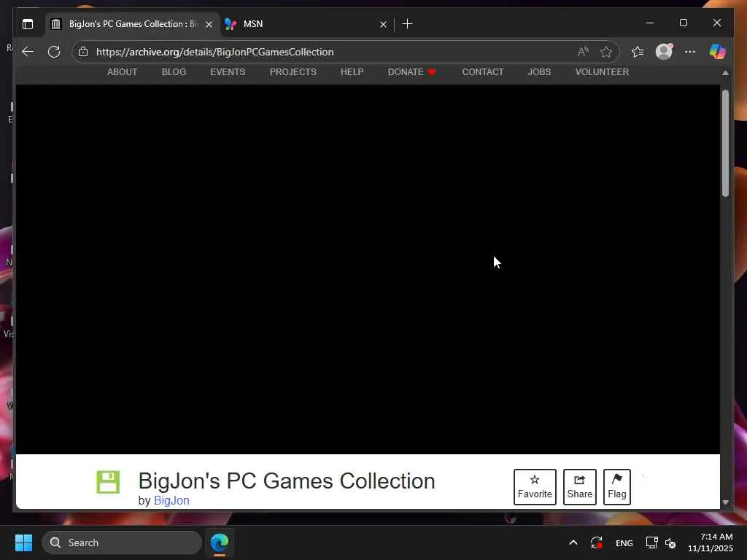Click the green floppy software icon
Image resolution: width=747 pixels, height=560 pixels.
click(x=108, y=482)
